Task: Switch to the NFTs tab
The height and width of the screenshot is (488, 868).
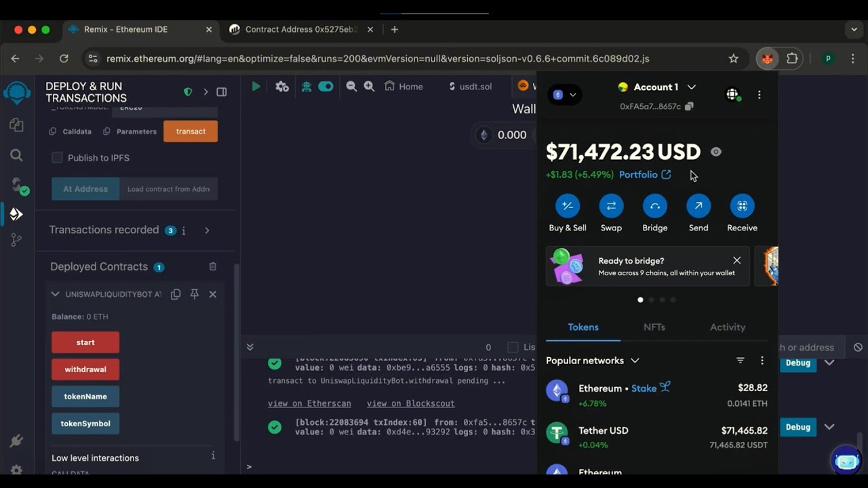Action: pyautogui.click(x=654, y=327)
